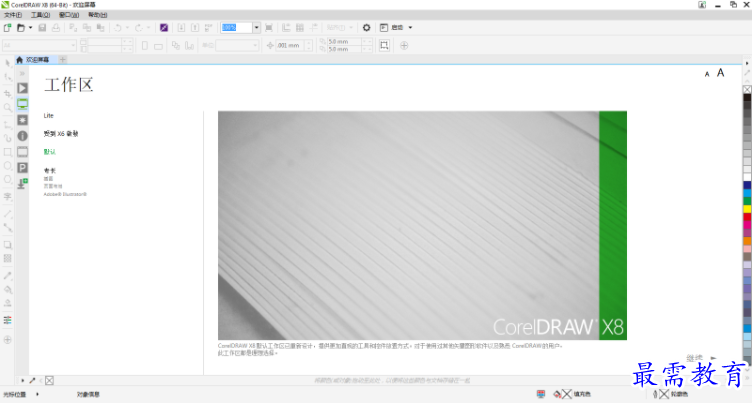Choose the X6 Inspired workspace

click(61, 134)
